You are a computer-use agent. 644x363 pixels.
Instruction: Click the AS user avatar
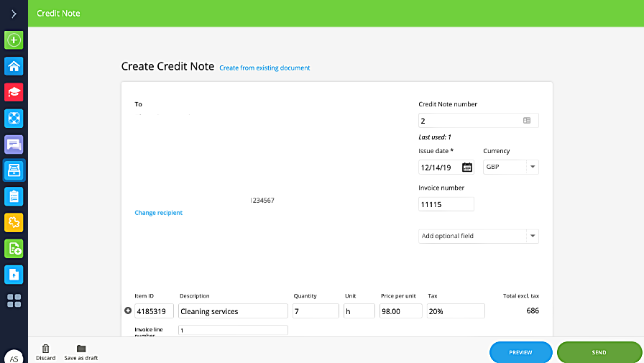click(x=14, y=357)
